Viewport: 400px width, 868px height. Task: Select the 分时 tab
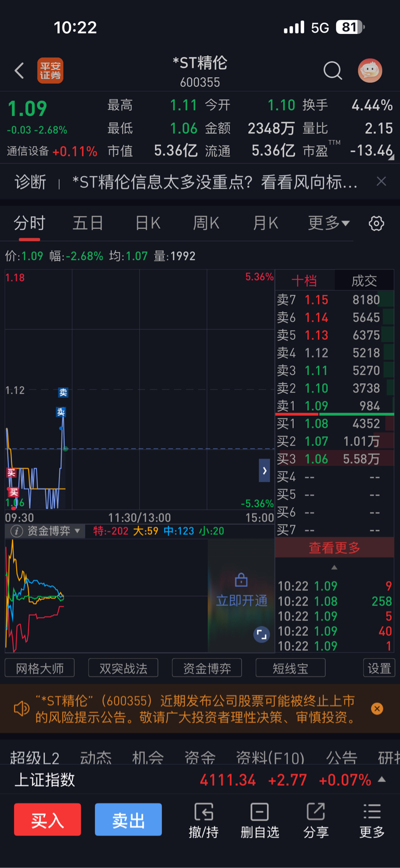(x=29, y=223)
